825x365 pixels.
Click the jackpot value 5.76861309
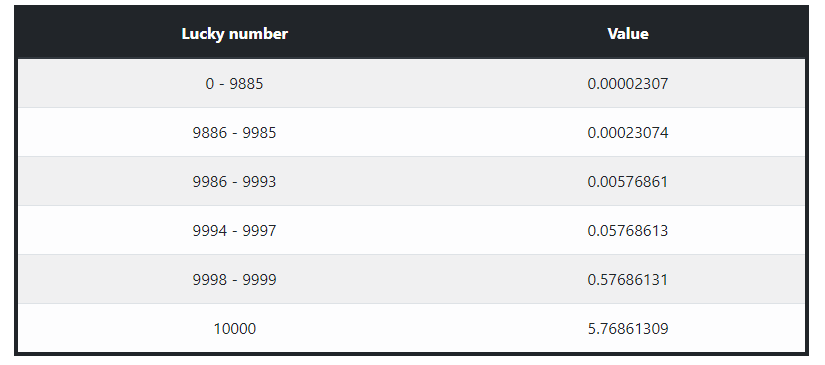click(x=628, y=329)
